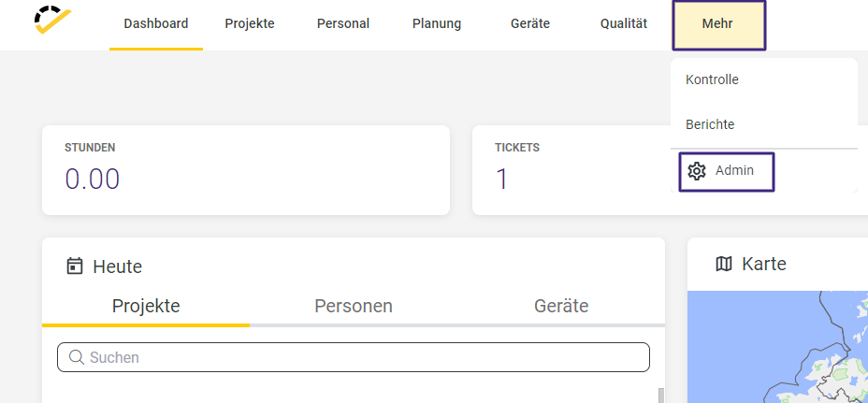
Task: Switch to the Personal navigation tab
Action: coord(343,24)
